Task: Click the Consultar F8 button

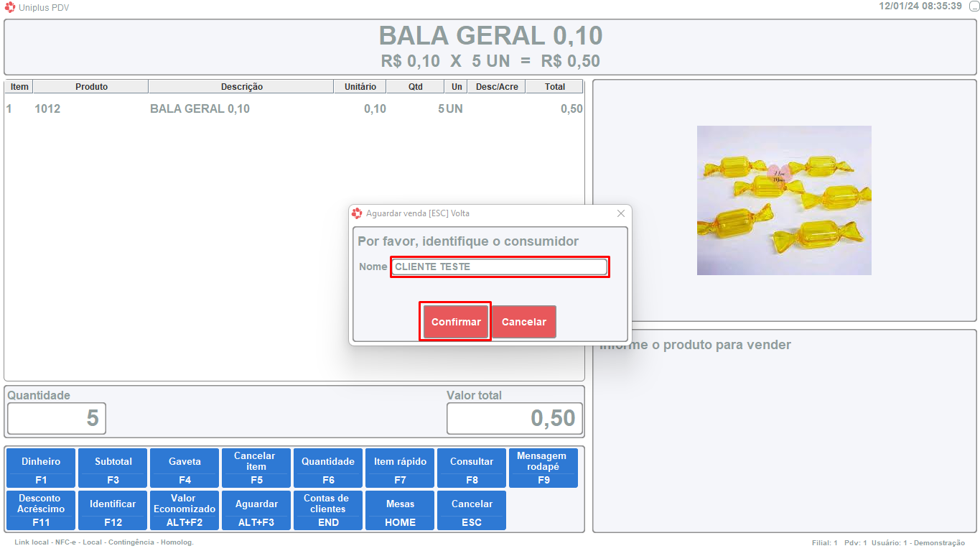Action: click(x=472, y=468)
